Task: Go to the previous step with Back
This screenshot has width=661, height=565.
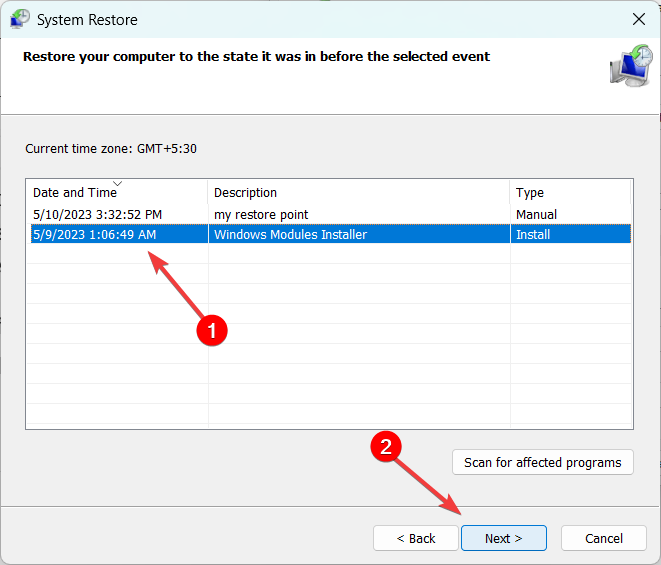Action: 416,538
